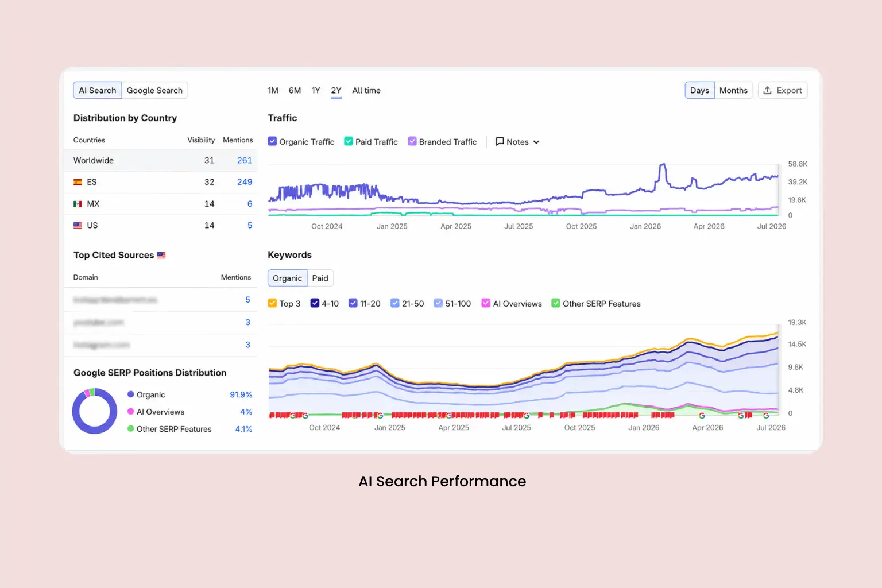The height and width of the screenshot is (588, 882).
Task: Toggle Organic Traffic checkbox
Action: pyautogui.click(x=272, y=141)
